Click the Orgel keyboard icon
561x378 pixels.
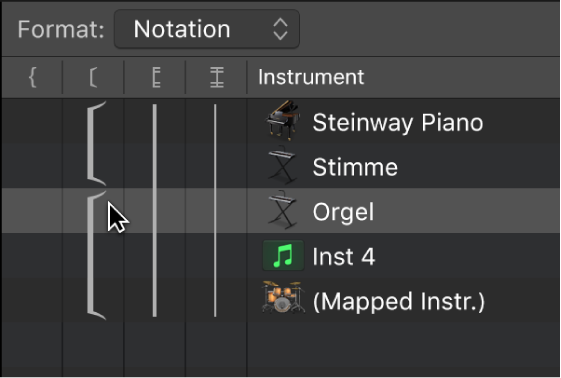pyautogui.click(x=283, y=211)
